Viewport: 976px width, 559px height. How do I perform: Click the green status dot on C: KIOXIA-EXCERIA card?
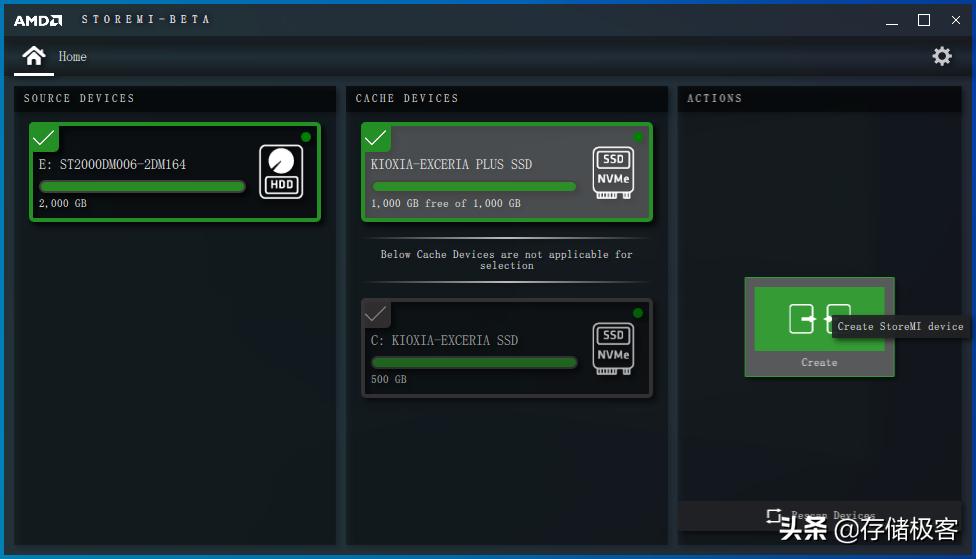(x=638, y=312)
